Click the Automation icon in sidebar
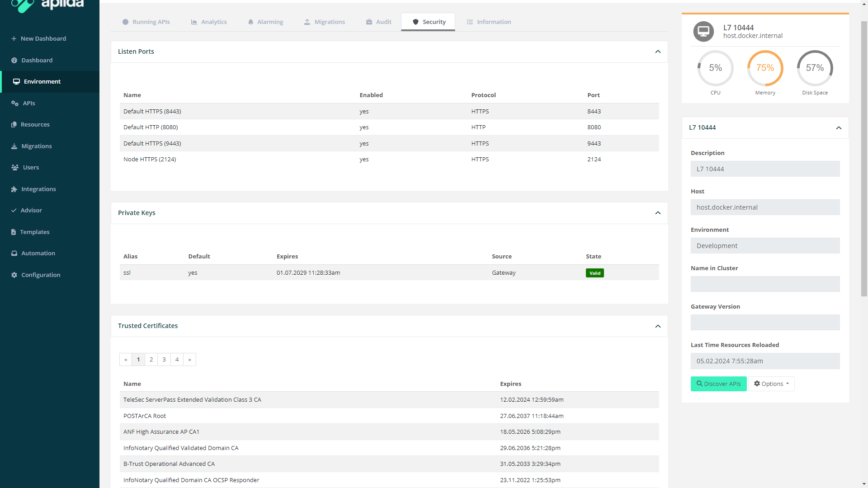Viewport: 868px width, 488px height. 14,253
